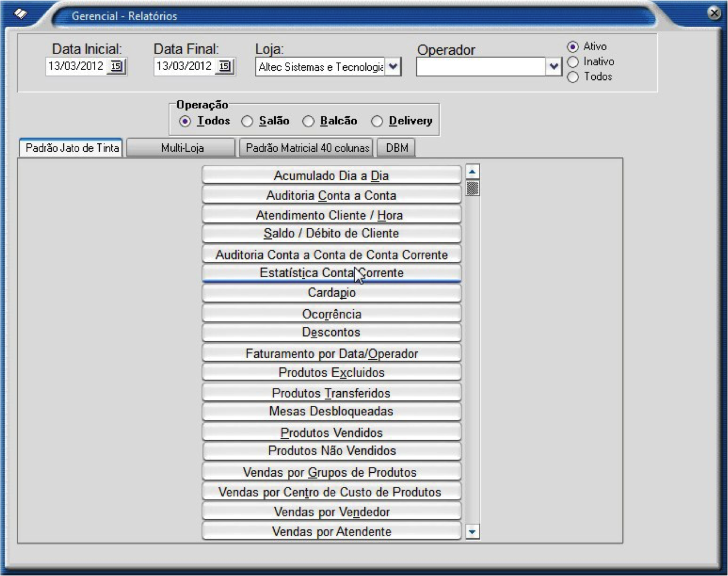The image size is (728, 576).
Task: Open Estatística Conta Corrente report
Action: [331, 273]
